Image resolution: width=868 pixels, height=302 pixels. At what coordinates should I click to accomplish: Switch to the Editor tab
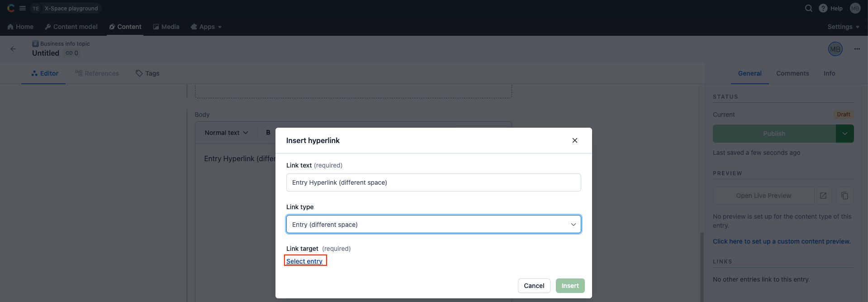pyautogui.click(x=45, y=73)
